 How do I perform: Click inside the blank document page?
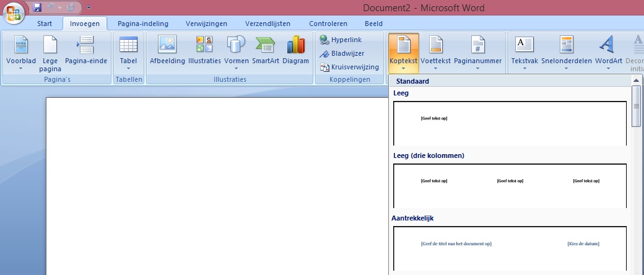[217, 186]
